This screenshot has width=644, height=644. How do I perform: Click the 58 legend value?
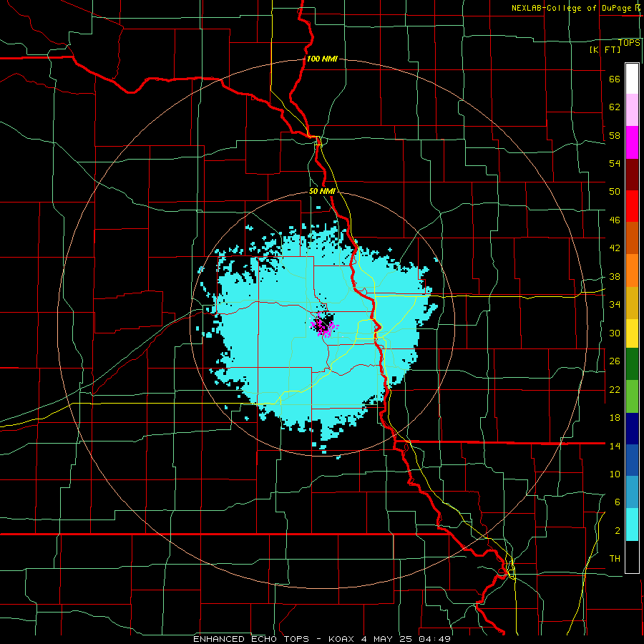[x=615, y=135]
